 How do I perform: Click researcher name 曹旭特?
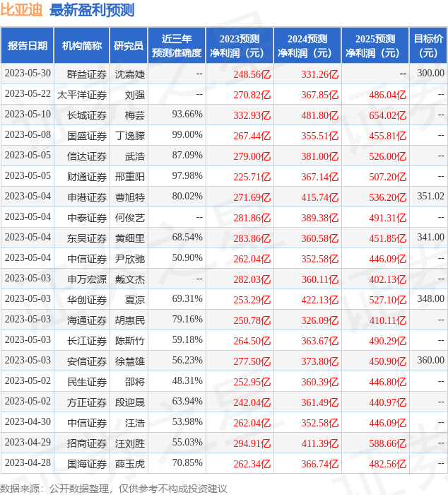(130, 197)
